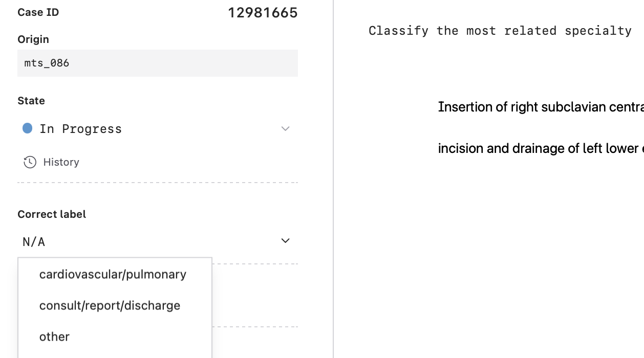Click the dashed divider under History

coord(157,183)
